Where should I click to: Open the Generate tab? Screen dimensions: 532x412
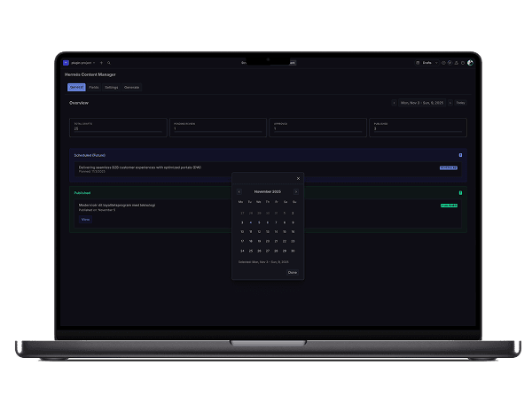click(x=131, y=87)
